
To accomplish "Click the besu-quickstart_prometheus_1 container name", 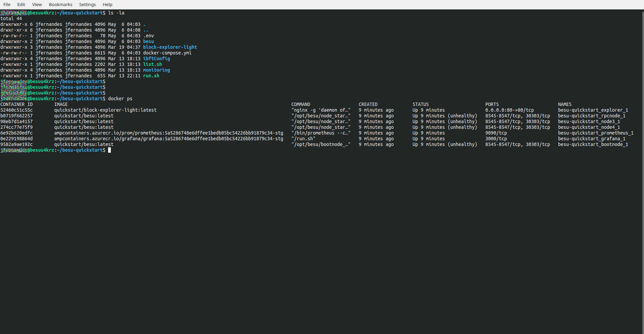I will pyautogui.click(x=596, y=133).
